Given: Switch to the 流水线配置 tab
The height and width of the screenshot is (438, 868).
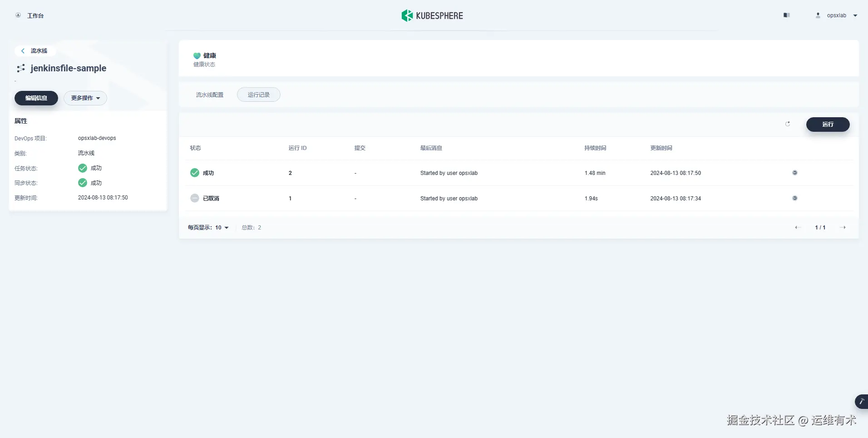Looking at the screenshot, I should tap(209, 95).
